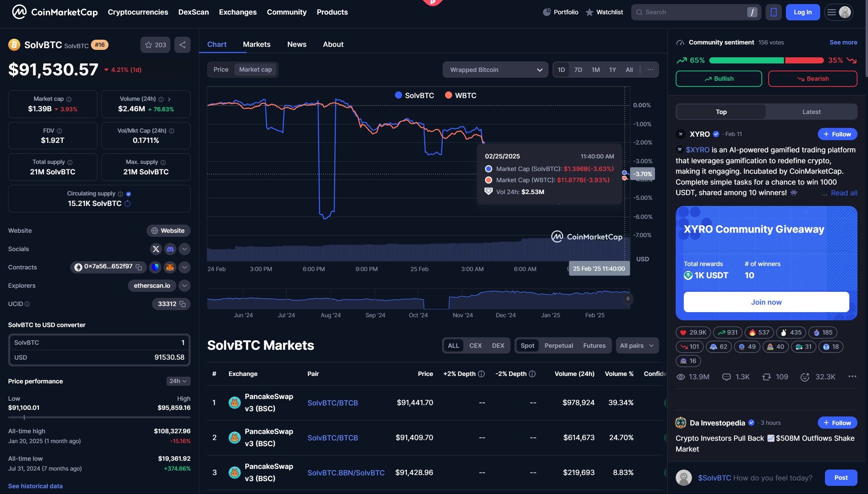Open the share options via share icon
868x494 pixels.
182,45
